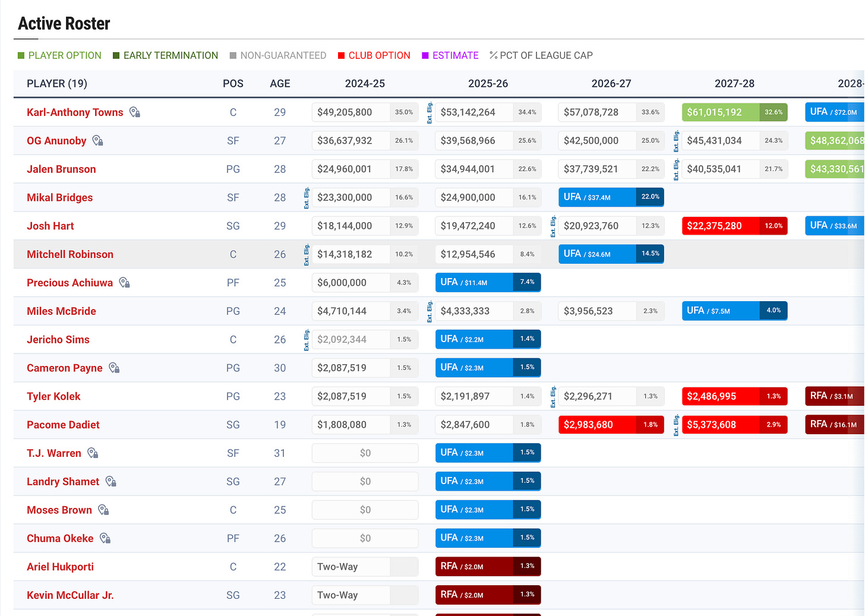Click the tag icon beside OG Anunoby
This screenshot has height=616, width=865.
[x=98, y=141]
